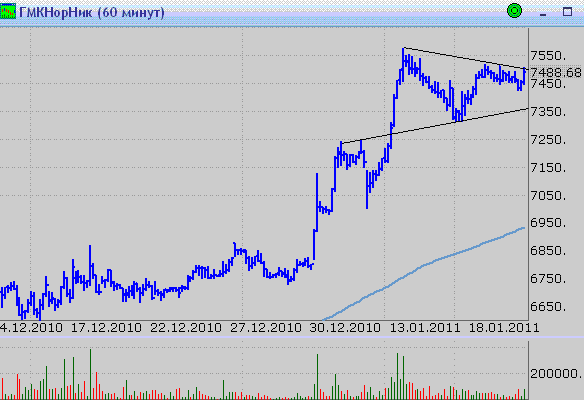
Task: Click the 18.01.2011 date axis label
Action: (504, 328)
